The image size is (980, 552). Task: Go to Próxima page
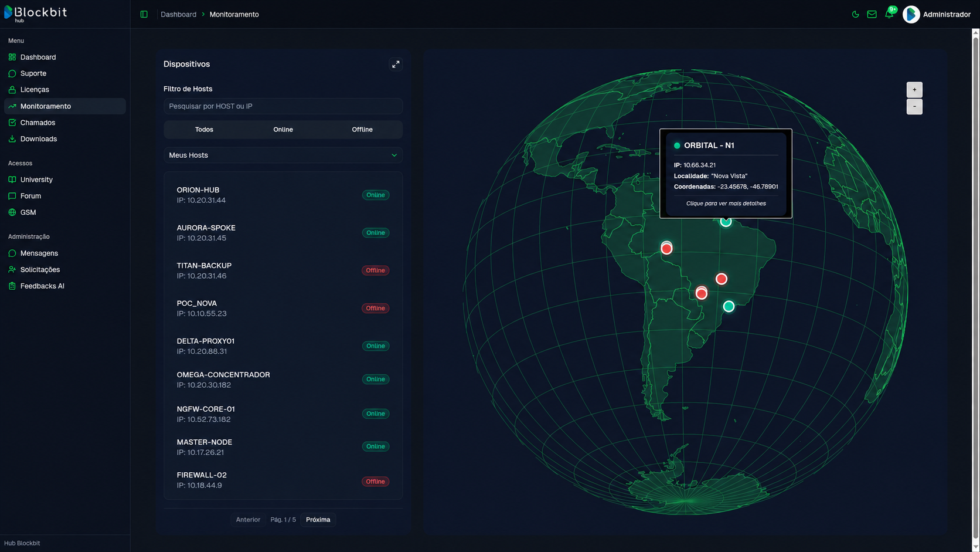point(318,520)
